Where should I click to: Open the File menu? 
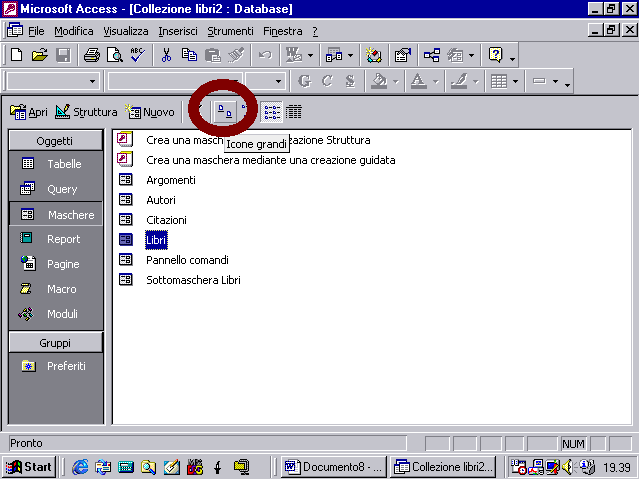click(36, 31)
